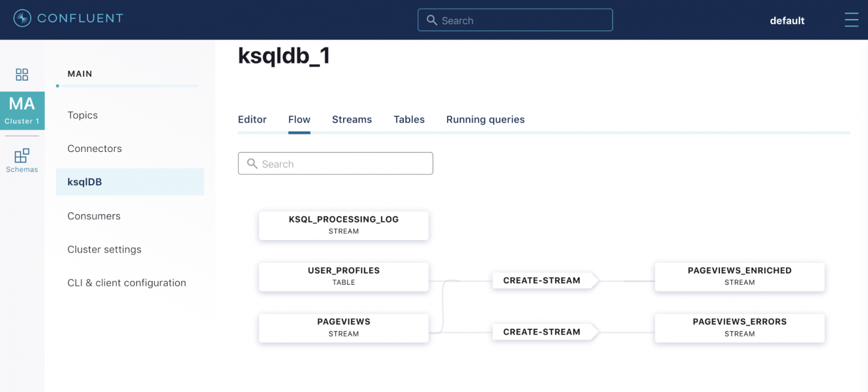Image resolution: width=868 pixels, height=392 pixels.
Task: Click the MA Cluster 1 avatar icon
Action: click(x=21, y=110)
